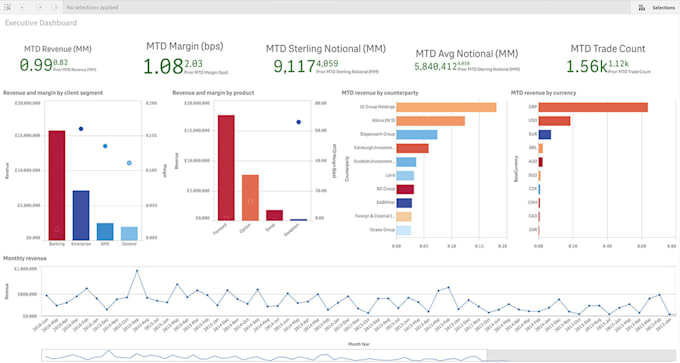The width and height of the screenshot is (680, 363).
Task: Select the Banking bar in client segment chart
Action: 57,185
